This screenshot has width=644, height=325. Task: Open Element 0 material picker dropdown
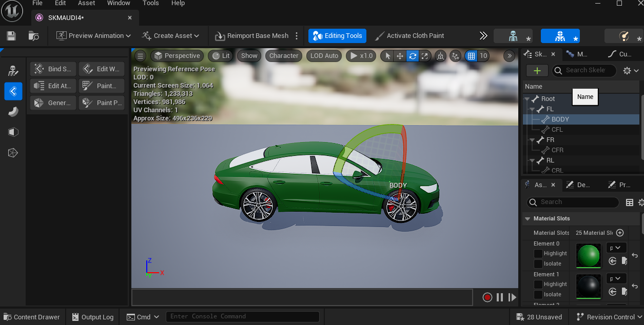[x=616, y=248]
